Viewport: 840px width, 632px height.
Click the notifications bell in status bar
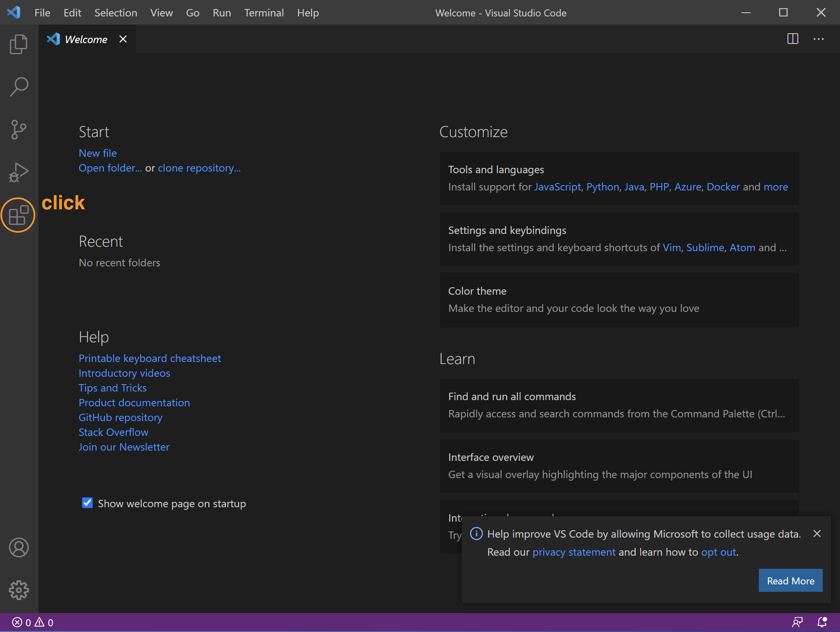tap(822, 622)
